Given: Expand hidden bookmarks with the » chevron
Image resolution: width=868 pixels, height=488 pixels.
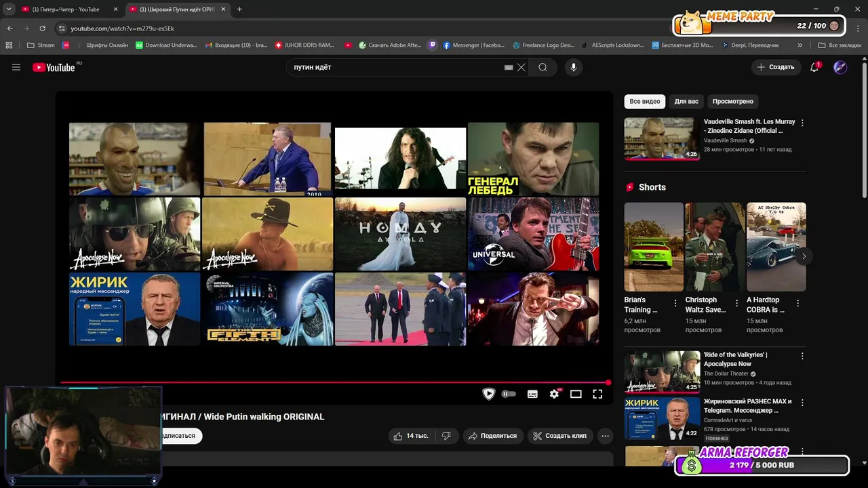Looking at the screenshot, I should [800, 45].
